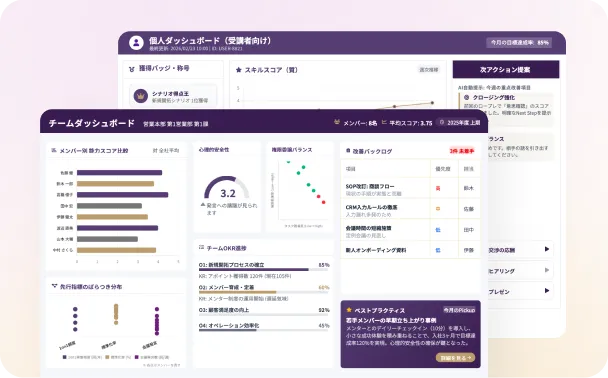Image resolution: width=608 pixels, height=378 pixels.
Task: Click the 平均スコア: 3.75 text in header
Action: coord(411,123)
